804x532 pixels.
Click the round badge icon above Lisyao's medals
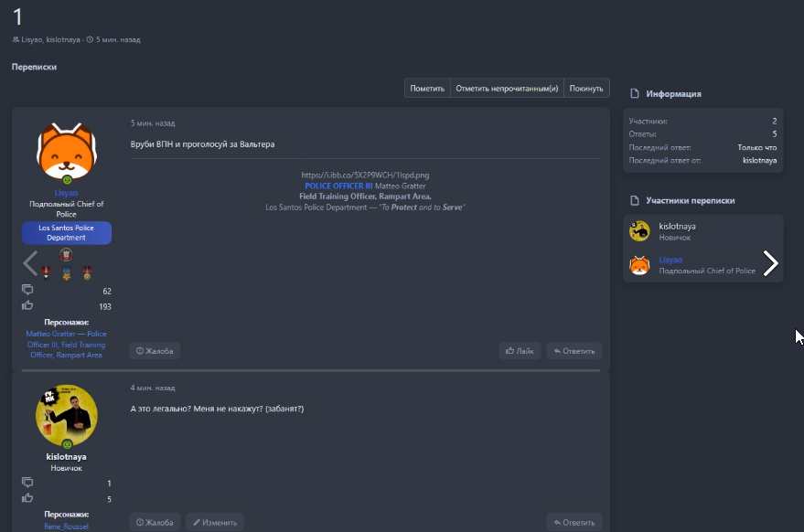click(66, 254)
